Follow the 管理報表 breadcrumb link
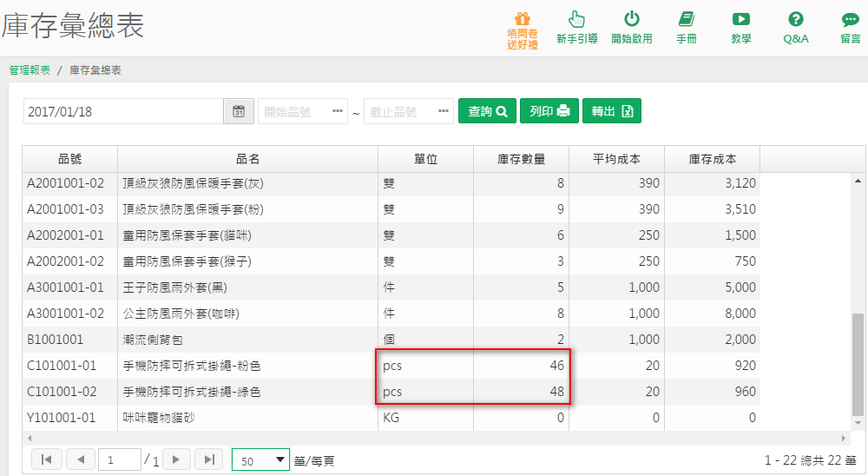Image resolution: width=868 pixels, height=476 pixels. [30, 70]
